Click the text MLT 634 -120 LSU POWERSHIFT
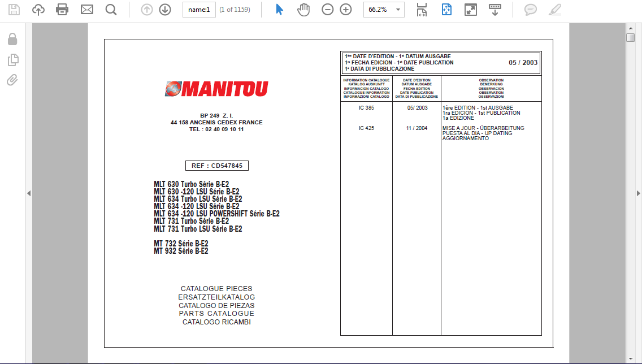The width and height of the screenshot is (642, 364). coord(201,214)
